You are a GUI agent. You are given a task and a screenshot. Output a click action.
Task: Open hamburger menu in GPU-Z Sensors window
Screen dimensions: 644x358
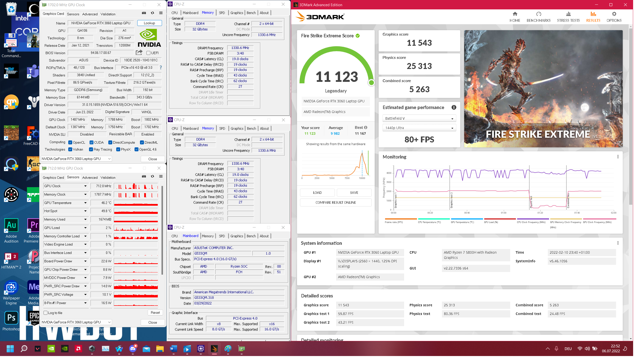[161, 176]
